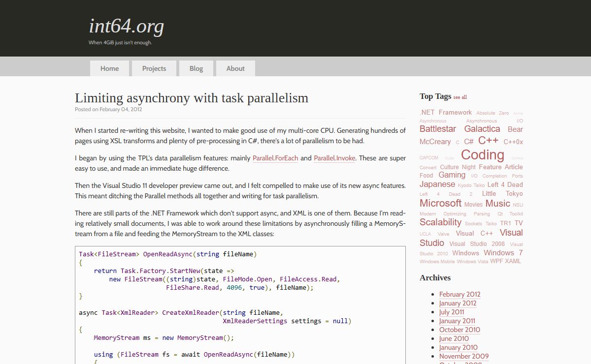Open the WPF tag

click(x=496, y=261)
